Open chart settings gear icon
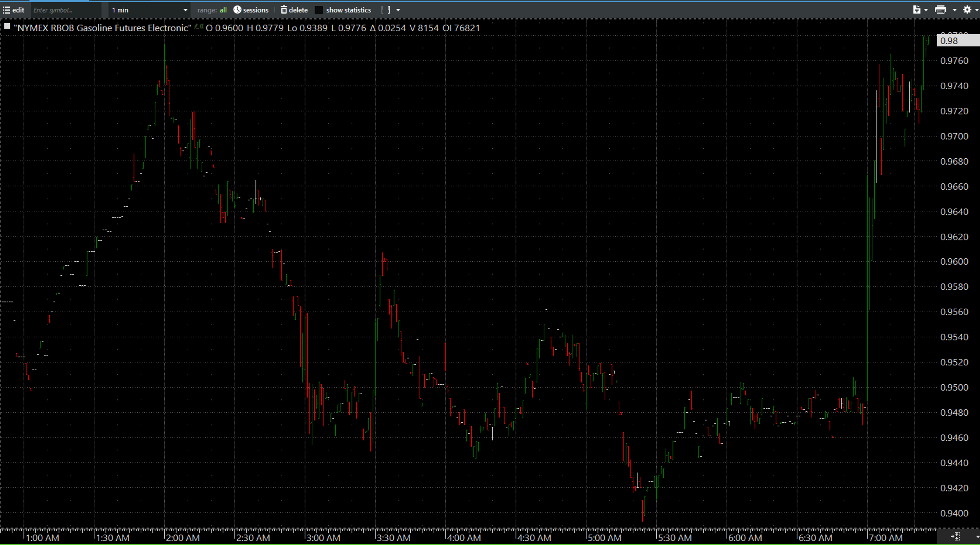The width and height of the screenshot is (980, 545). [967, 10]
